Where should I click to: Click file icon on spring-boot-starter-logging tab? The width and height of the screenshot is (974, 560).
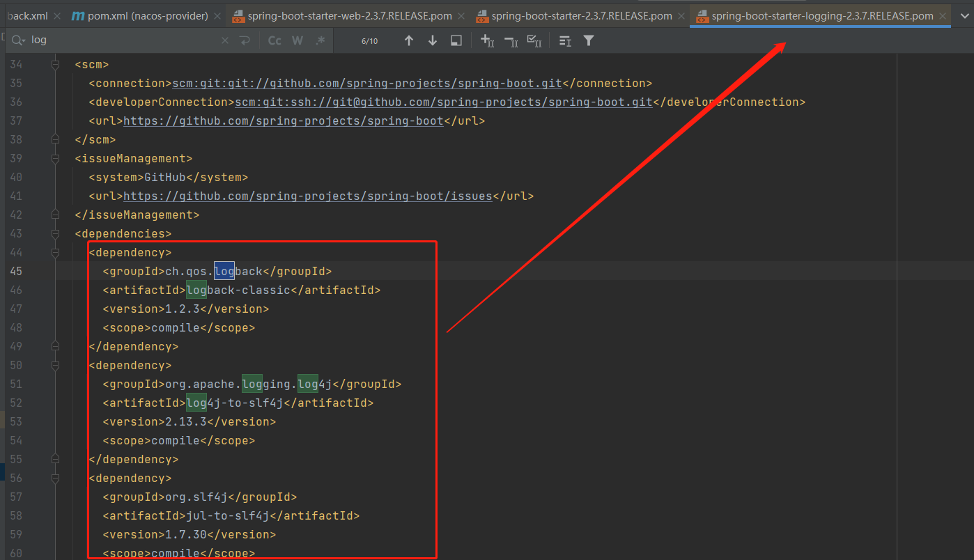702,15
